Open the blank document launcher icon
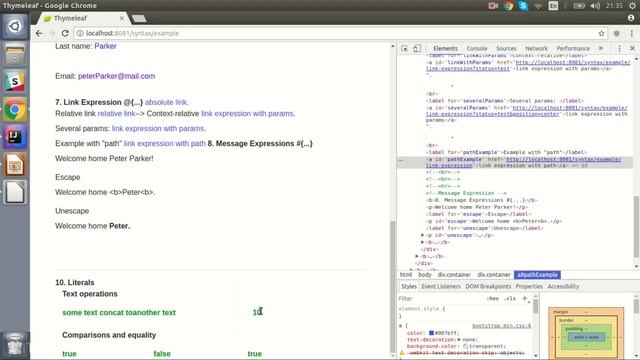Viewport: 640px width, 360px height. pyautogui.click(x=15, y=192)
